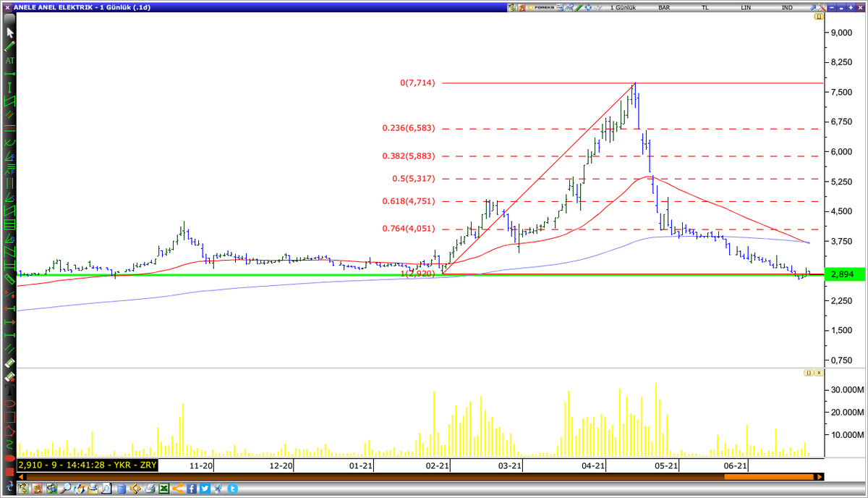The width and height of the screenshot is (868, 498).
Task: Close the volume panel with its x button
Action: pos(819,373)
